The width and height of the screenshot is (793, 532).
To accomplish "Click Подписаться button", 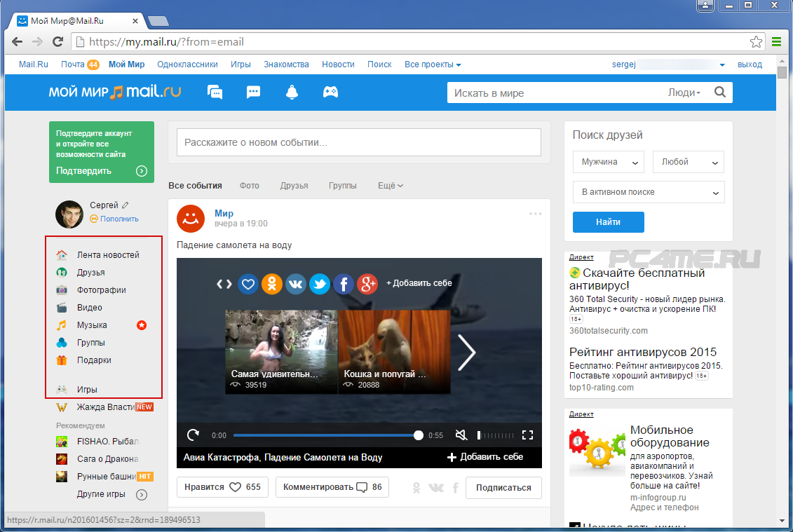I will pos(503,488).
